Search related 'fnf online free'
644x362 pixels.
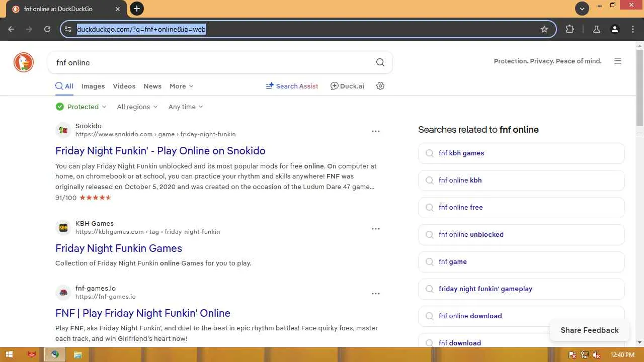[521, 208]
